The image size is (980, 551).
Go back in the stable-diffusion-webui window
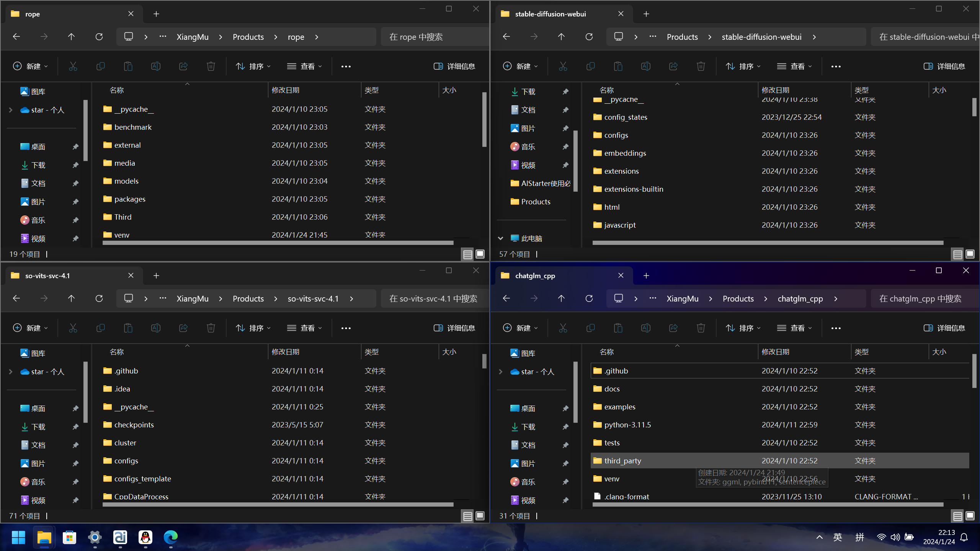pos(506,37)
